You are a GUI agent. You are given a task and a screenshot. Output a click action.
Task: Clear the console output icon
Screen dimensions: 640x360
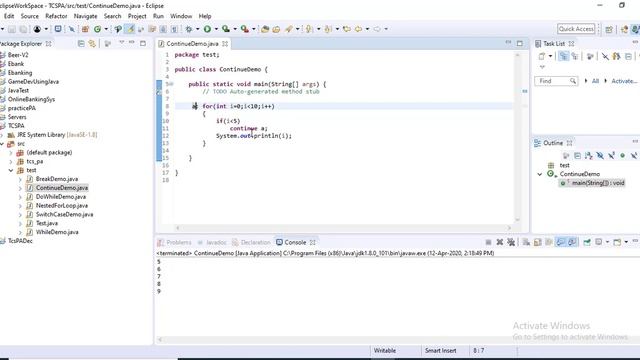(526, 242)
